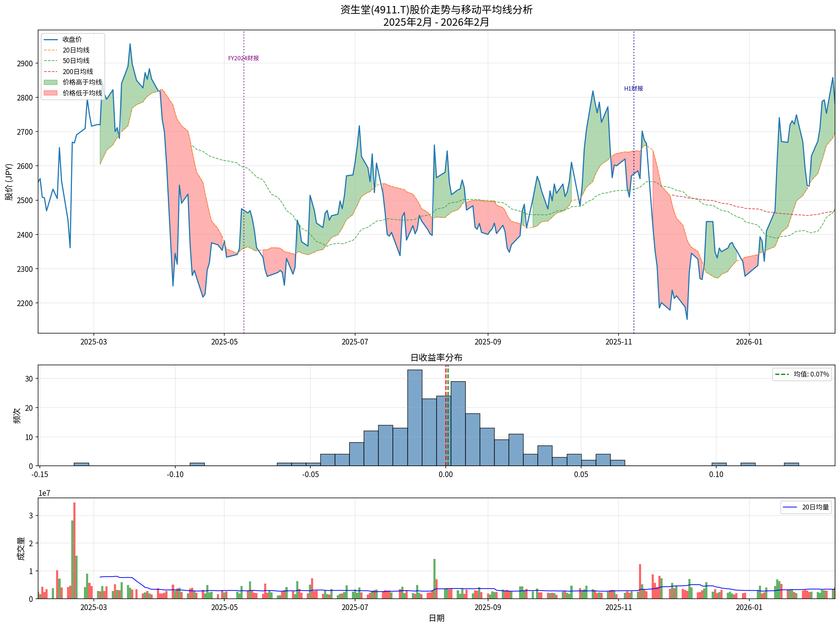The image size is (840, 628).
Task: Click the 50日均线 legend entry
Action: [75, 61]
